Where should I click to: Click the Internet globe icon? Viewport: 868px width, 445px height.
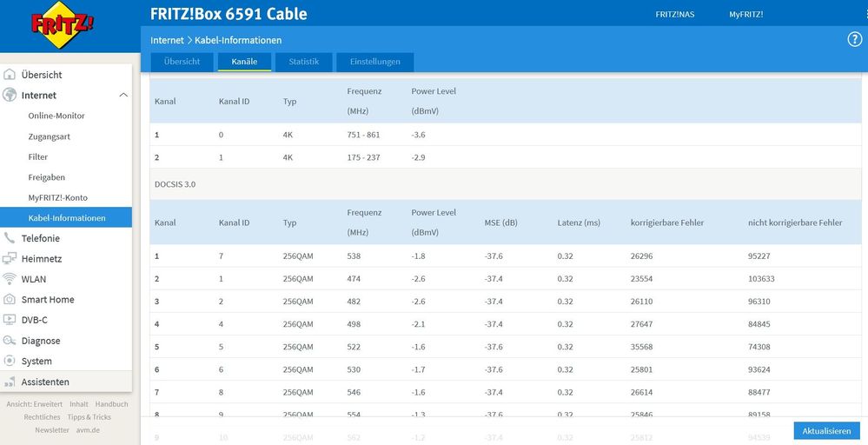[10, 95]
